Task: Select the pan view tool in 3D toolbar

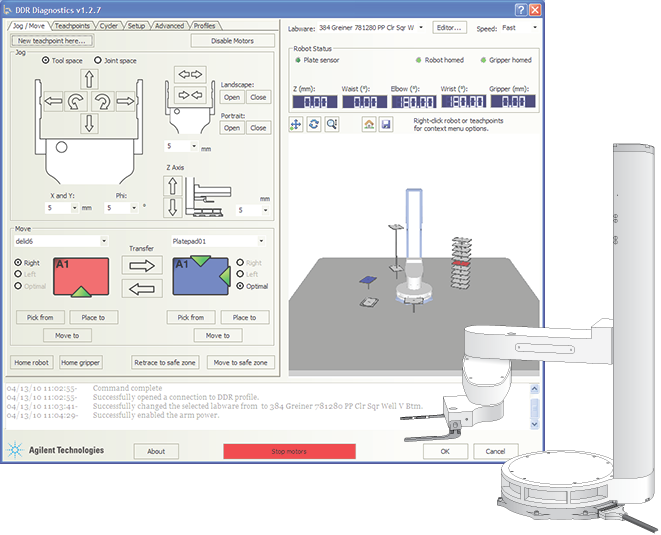Action: click(x=296, y=124)
